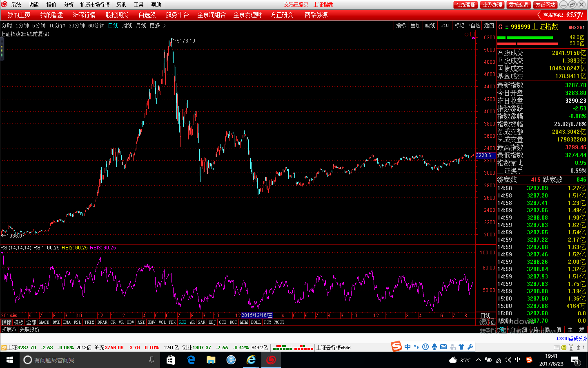Go to 我的主页 navigation tab
The image size is (588, 368).
[x=19, y=15]
